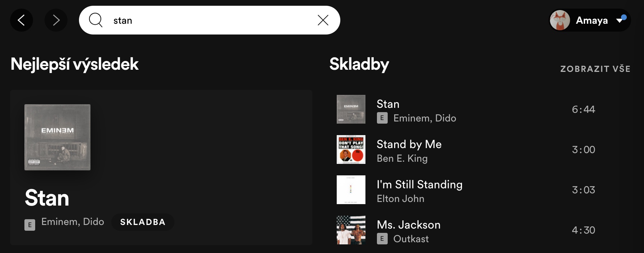Click the I'm Still Standing album artwork
Viewport: 644px width, 253px height.
click(351, 190)
